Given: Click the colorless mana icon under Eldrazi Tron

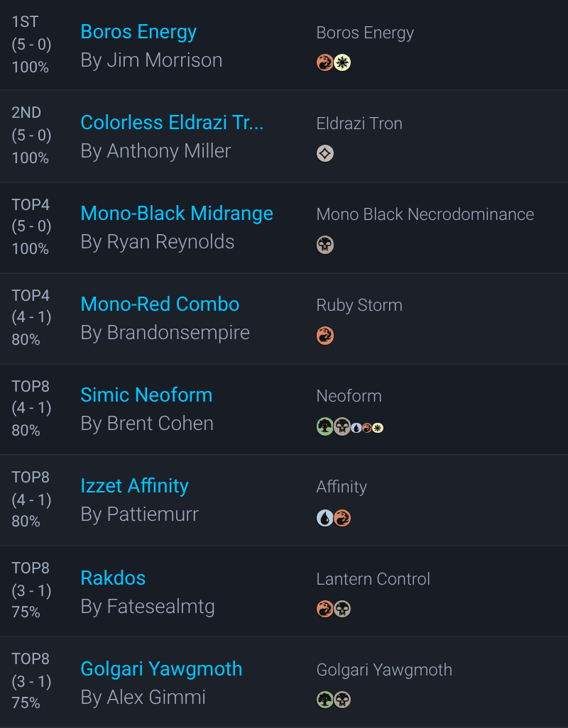Looking at the screenshot, I should (325, 153).
